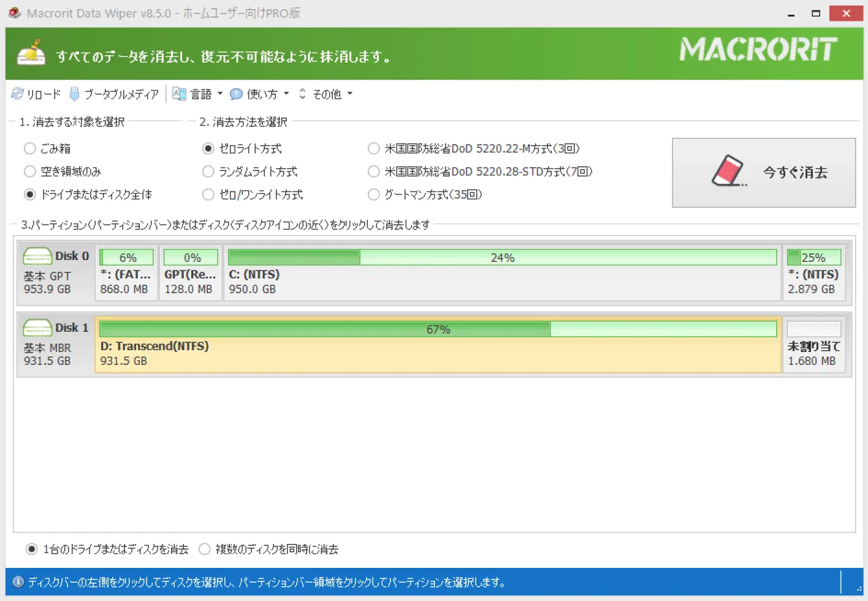The height and width of the screenshot is (601, 868).
Task: Select the *: (NTFS) 2.879 GB partition
Action: click(x=814, y=273)
